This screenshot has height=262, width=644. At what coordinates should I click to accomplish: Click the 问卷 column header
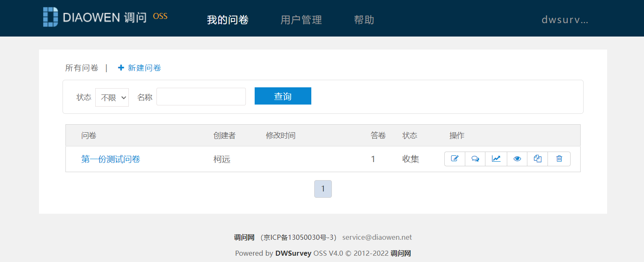click(89, 136)
